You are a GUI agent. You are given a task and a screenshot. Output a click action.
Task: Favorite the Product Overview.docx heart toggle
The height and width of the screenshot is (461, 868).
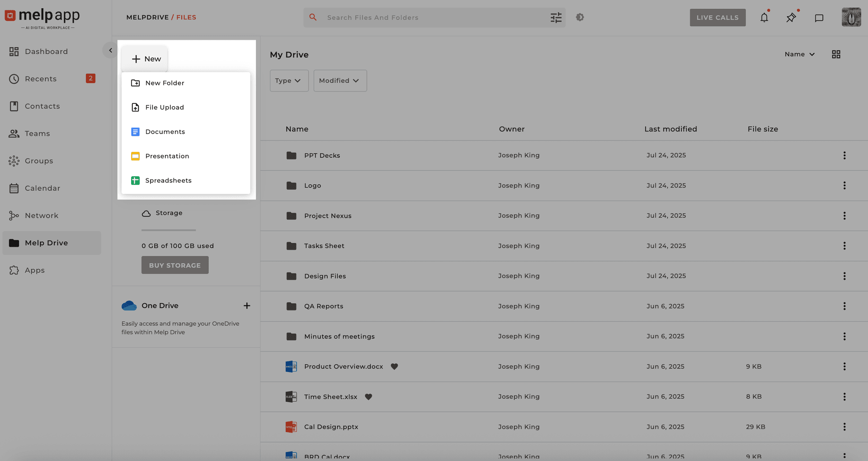click(394, 367)
